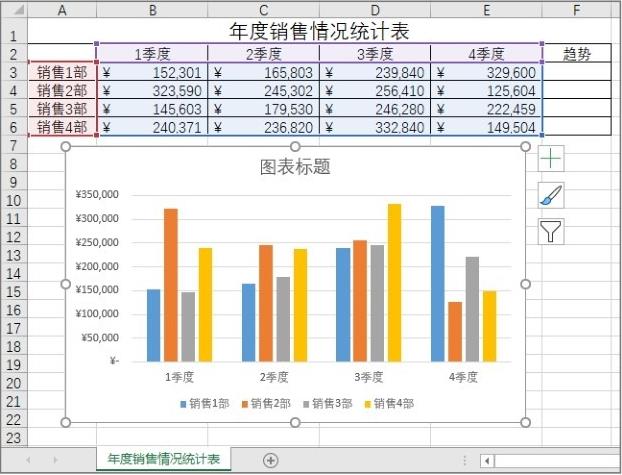Viewport: 622px width, 475px height.
Task: Click cell containing 240,371
Action: coord(152,127)
